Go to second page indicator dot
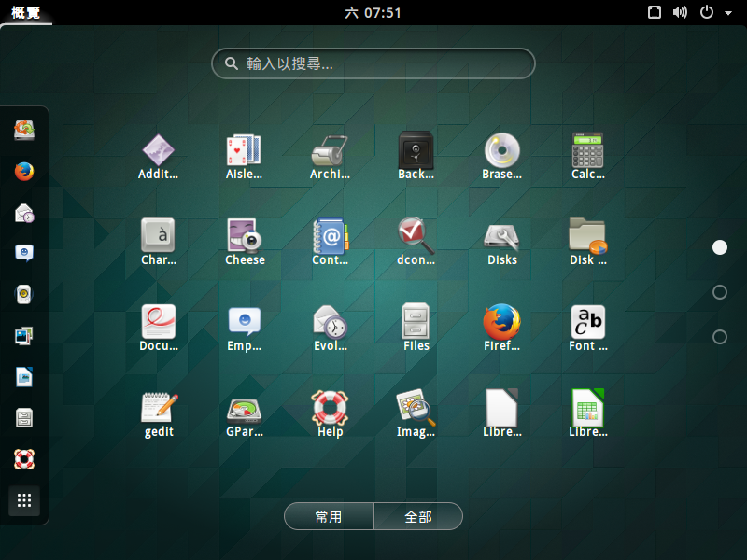 coord(719,292)
